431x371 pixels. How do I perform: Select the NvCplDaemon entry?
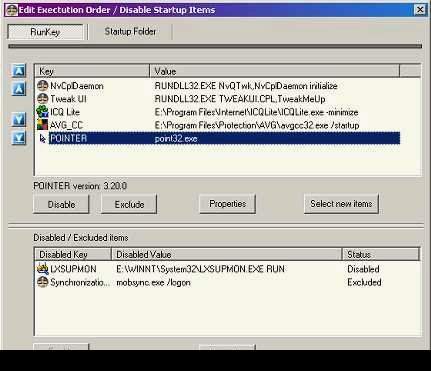77,86
